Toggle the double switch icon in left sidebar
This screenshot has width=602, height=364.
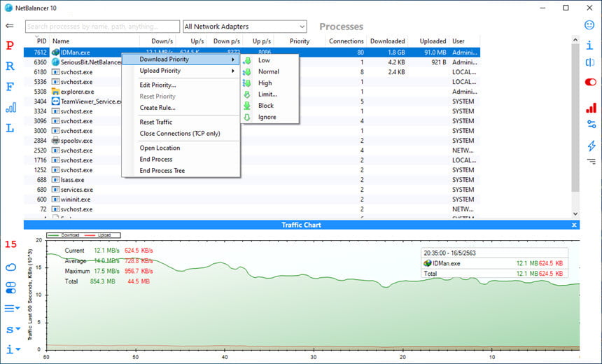tap(10, 288)
